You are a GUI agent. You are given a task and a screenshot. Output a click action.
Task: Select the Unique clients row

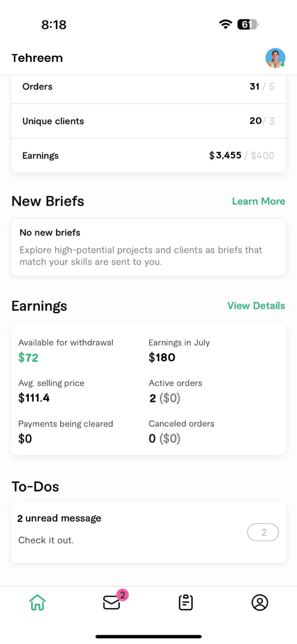[148, 121]
